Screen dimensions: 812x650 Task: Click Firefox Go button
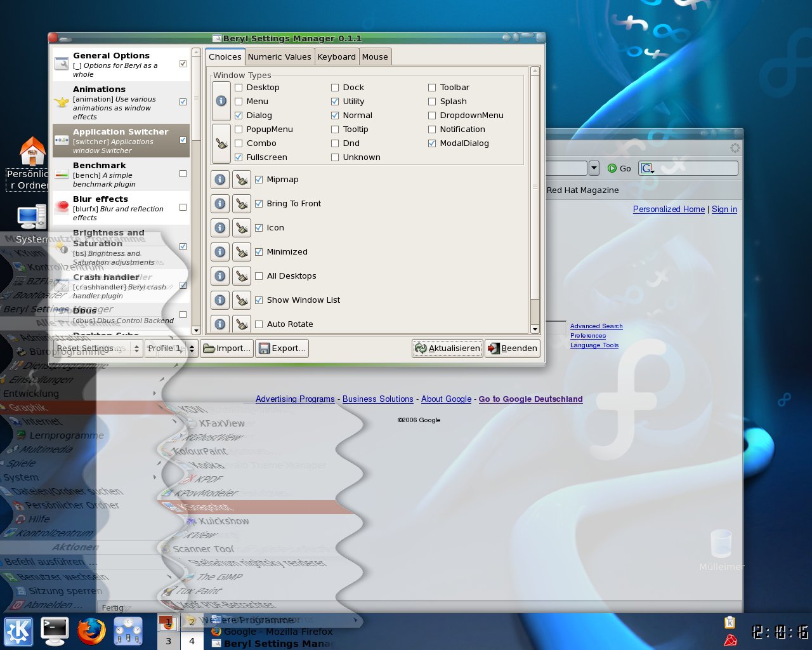(x=619, y=168)
